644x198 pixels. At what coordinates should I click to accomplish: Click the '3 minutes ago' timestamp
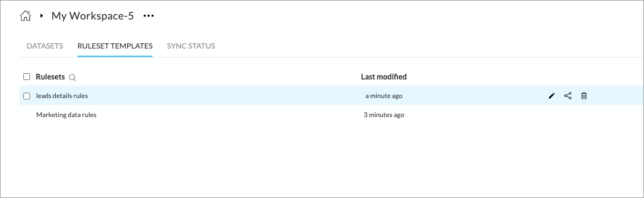[x=383, y=115]
